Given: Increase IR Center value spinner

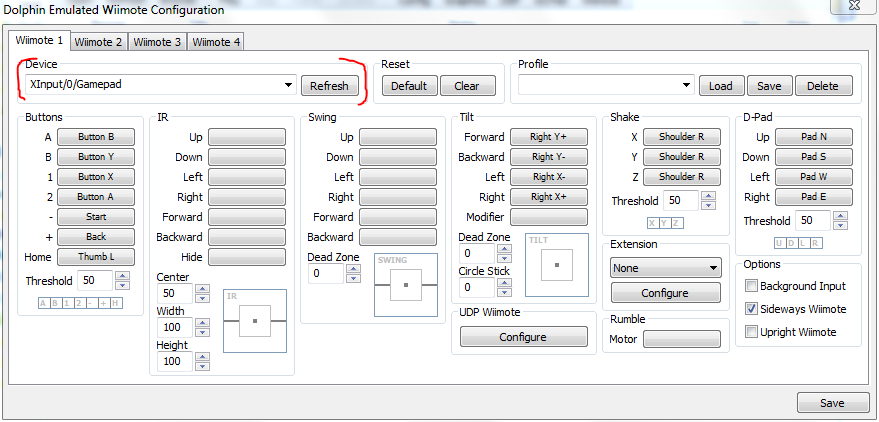Looking at the screenshot, I should [202, 289].
